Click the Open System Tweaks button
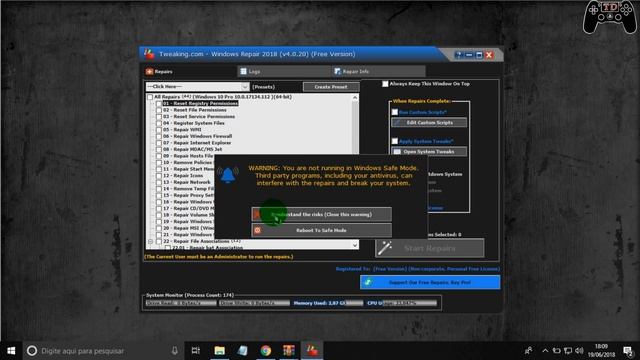 pos(429,151)
